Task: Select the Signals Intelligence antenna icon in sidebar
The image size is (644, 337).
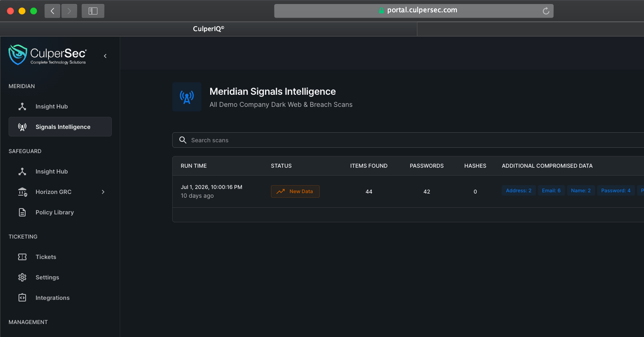Action: (22, 127)
